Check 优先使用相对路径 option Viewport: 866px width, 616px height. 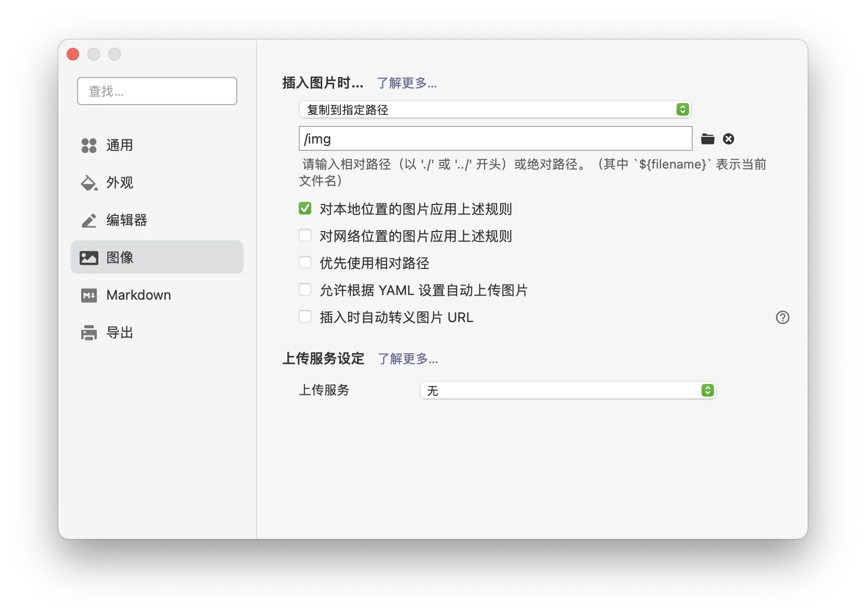[x=305, y=262]
